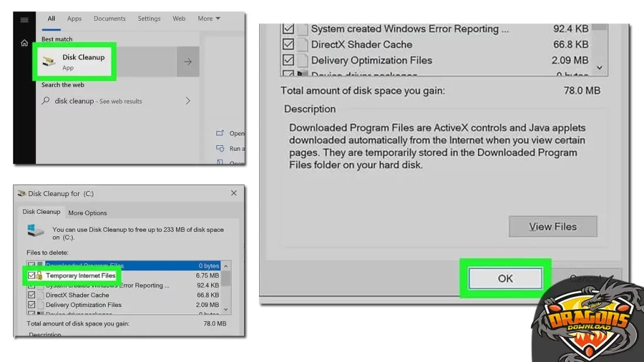Click the Home icon in search sidebar
This screenshot has width=644, height=362.
point(24,43)
